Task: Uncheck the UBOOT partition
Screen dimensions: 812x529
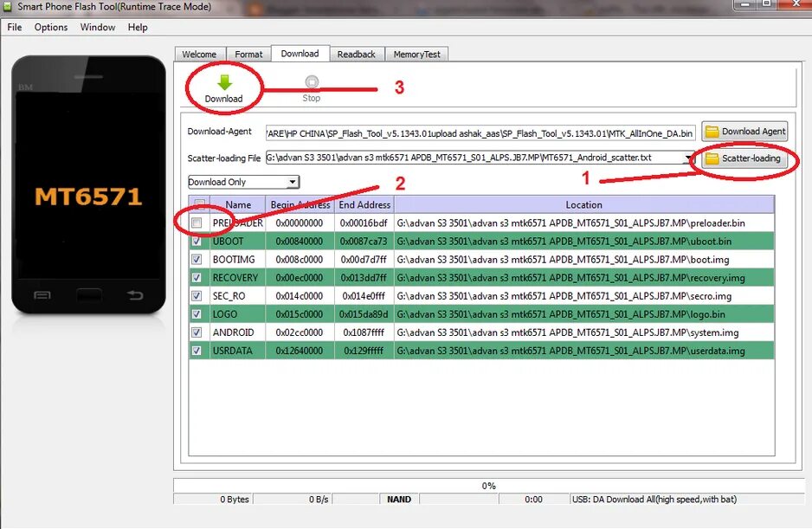Action: point(197,241)
